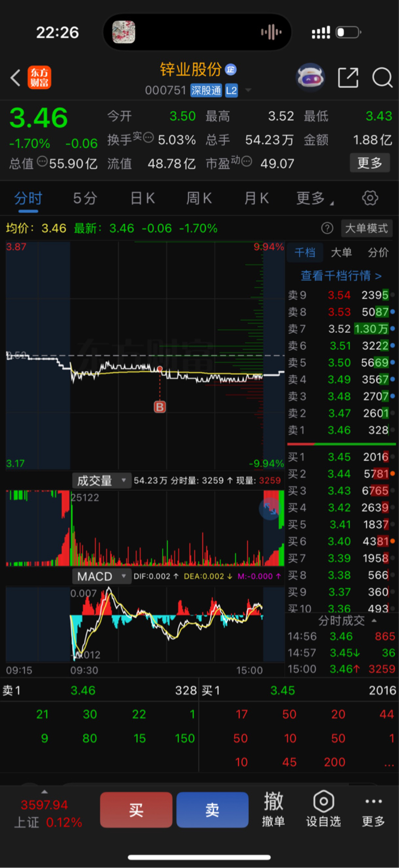This screenshot has width=399, height=868.
Task: Tap the 买2 row at 3.44
Action: point(341,474)
